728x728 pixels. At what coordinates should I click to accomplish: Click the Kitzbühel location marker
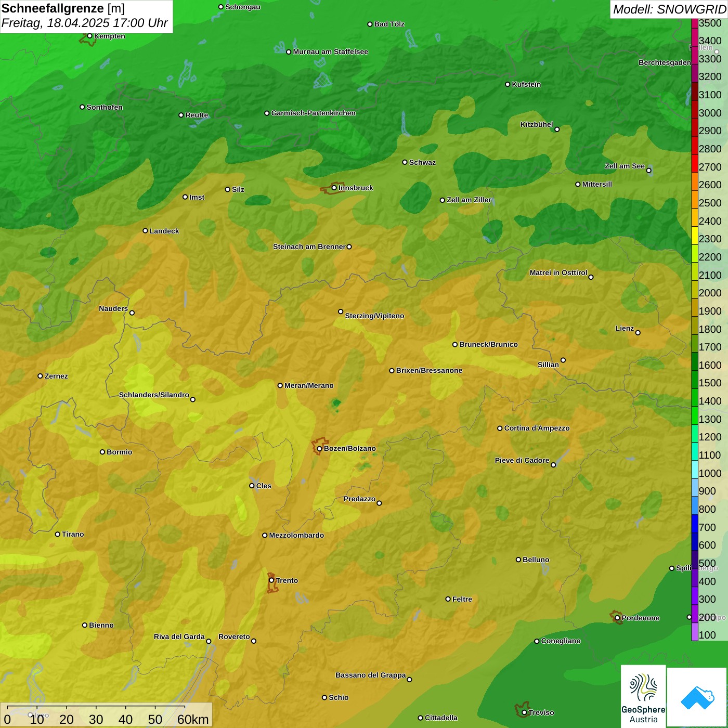click(557, 129)
